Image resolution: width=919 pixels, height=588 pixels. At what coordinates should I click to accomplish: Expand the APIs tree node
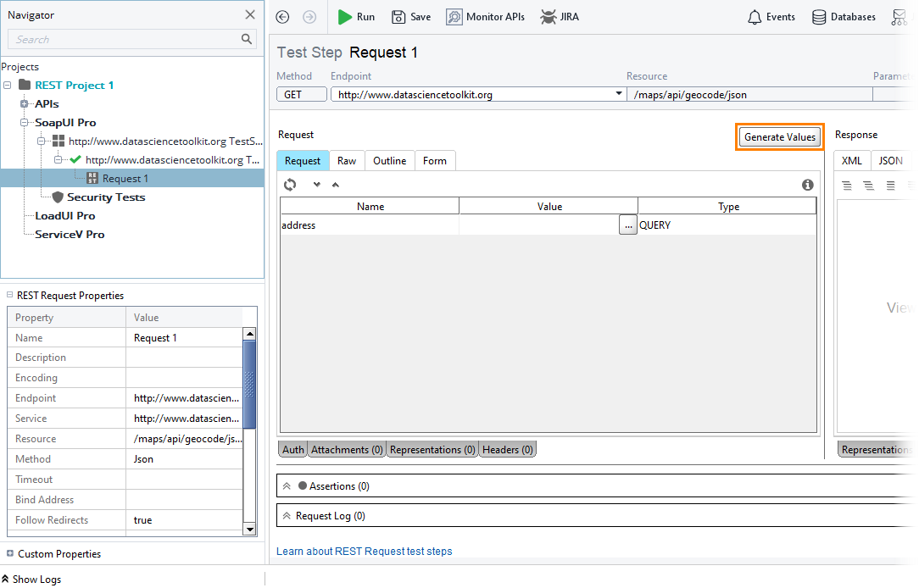coord(24,103)
